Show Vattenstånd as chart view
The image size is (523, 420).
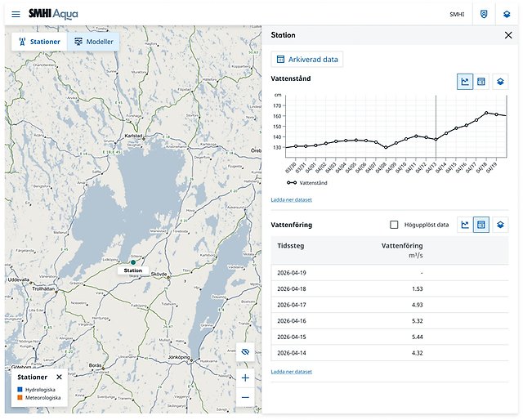(465, 82)
